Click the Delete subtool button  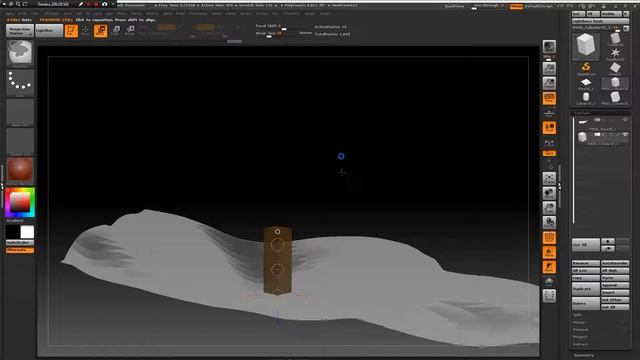click(x=586, y=303)
